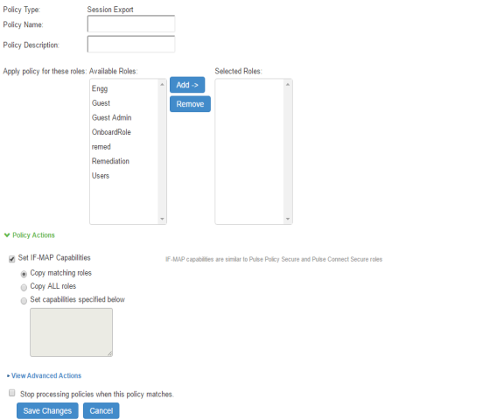Image resolution: width=504 pixels, height=420 pixels.
Task: Click the capabilities text area
Action: [72, 332]
